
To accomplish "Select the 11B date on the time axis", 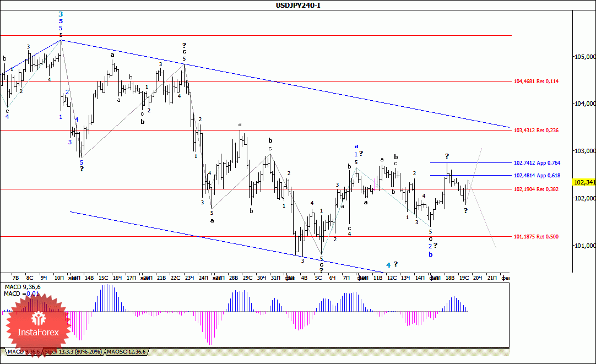I will (377, 278).
